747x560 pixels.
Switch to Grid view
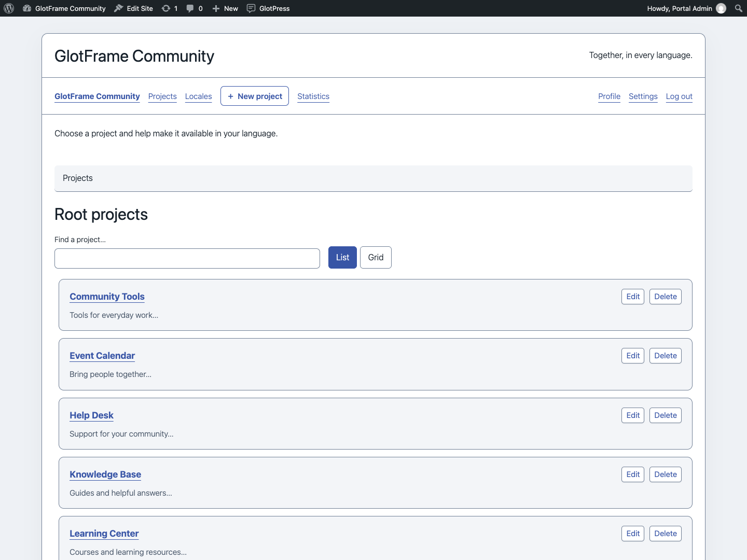[x=376, y=258]
